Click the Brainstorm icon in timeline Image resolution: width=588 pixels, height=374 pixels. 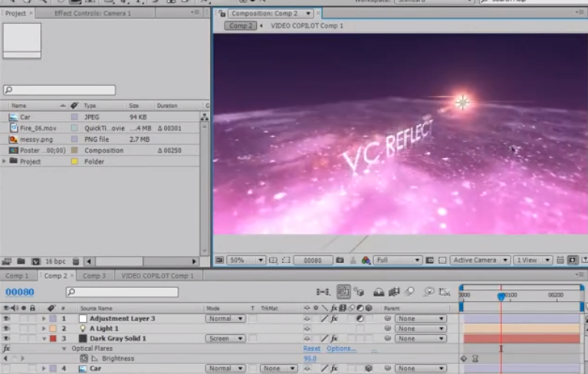coord(429,292)
